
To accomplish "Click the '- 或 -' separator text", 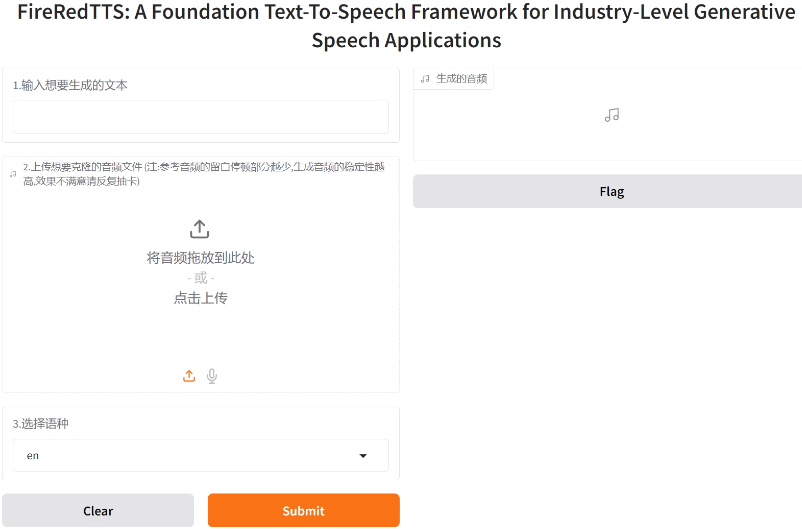I will 200,278.
